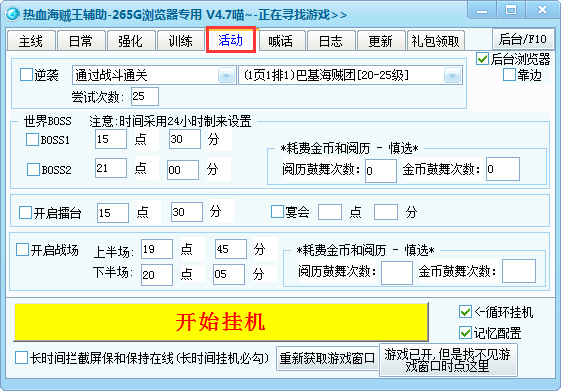Enable the BOSS1 checkbox
The width and height of the screenshot is (561, 391).
(32, 140)
